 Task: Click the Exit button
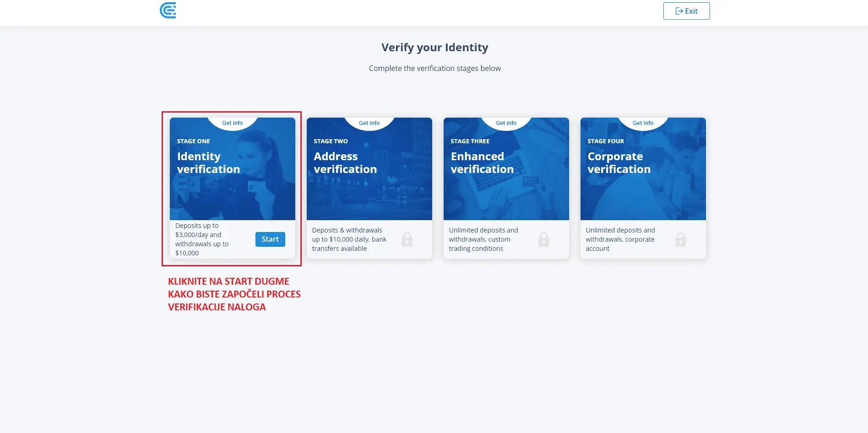click(686, 11)
